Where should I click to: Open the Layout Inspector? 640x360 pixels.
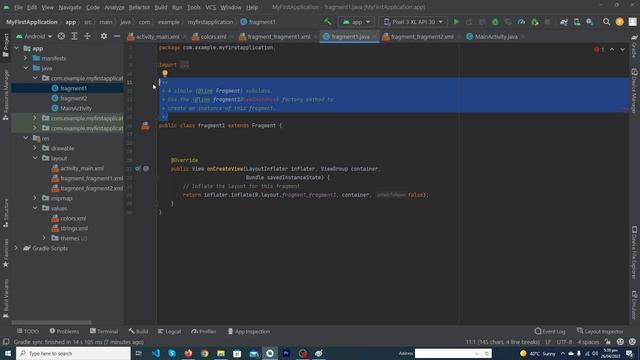(600, 331)
